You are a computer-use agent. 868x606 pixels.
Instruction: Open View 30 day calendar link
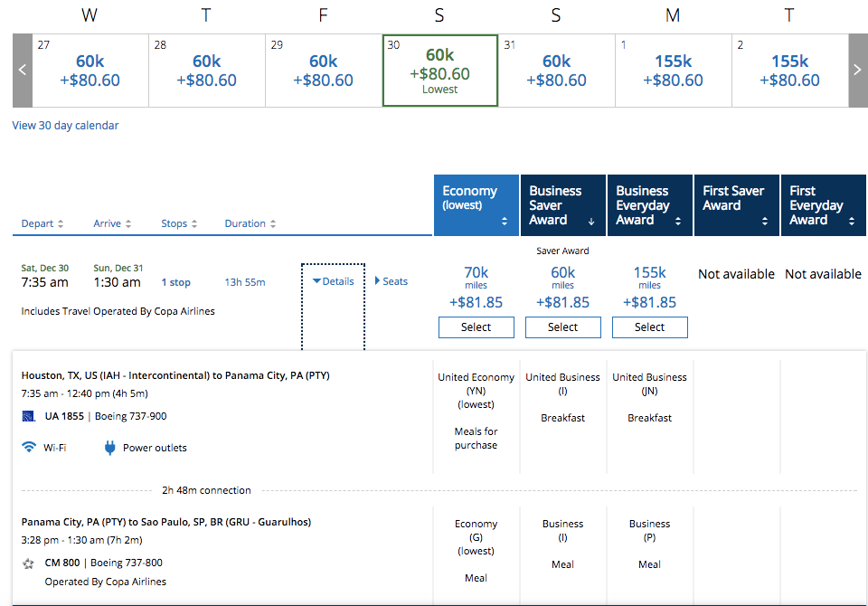pyautogui.click(x=65, y=126)
